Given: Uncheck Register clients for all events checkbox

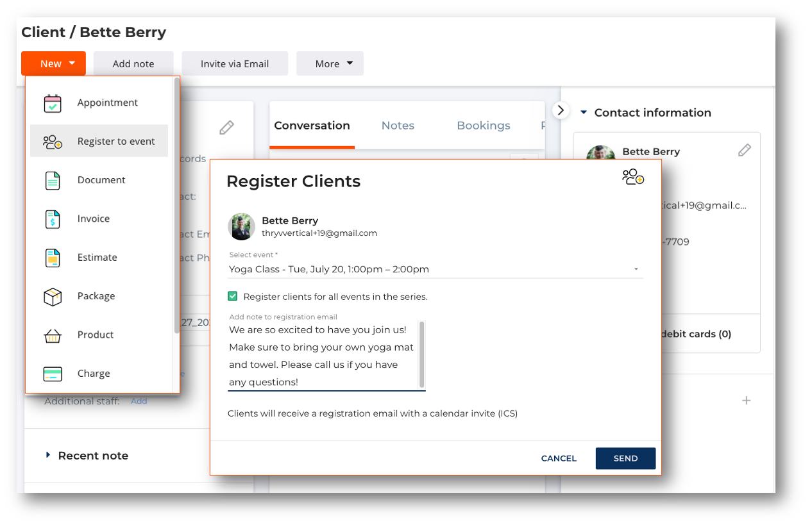Looking at the screenshot, I should (233, 296).
